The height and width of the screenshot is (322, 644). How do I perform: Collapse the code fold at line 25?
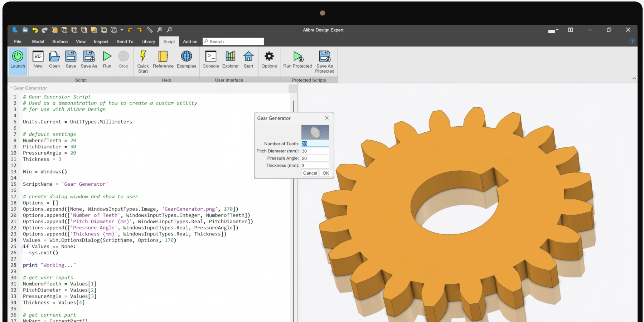tap(21, 247)
